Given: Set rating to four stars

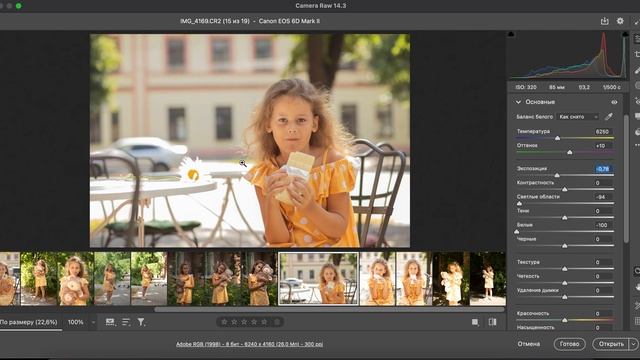Looking at the screenshot, I should (x=254, y=322).
